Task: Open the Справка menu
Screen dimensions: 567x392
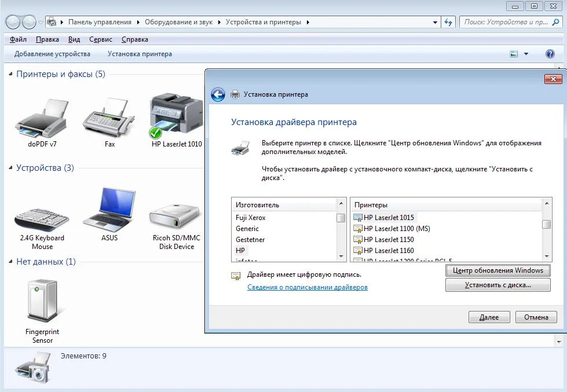Action: coord(135,39)
